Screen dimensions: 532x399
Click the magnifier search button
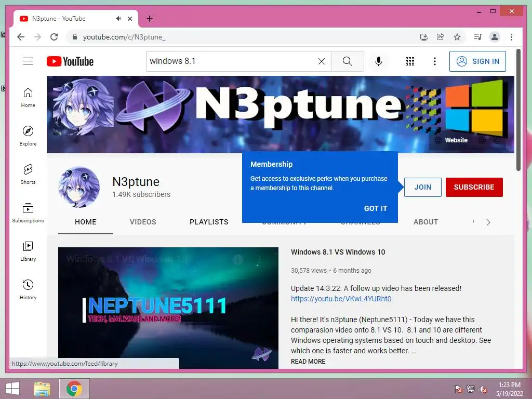coord(347,61)
